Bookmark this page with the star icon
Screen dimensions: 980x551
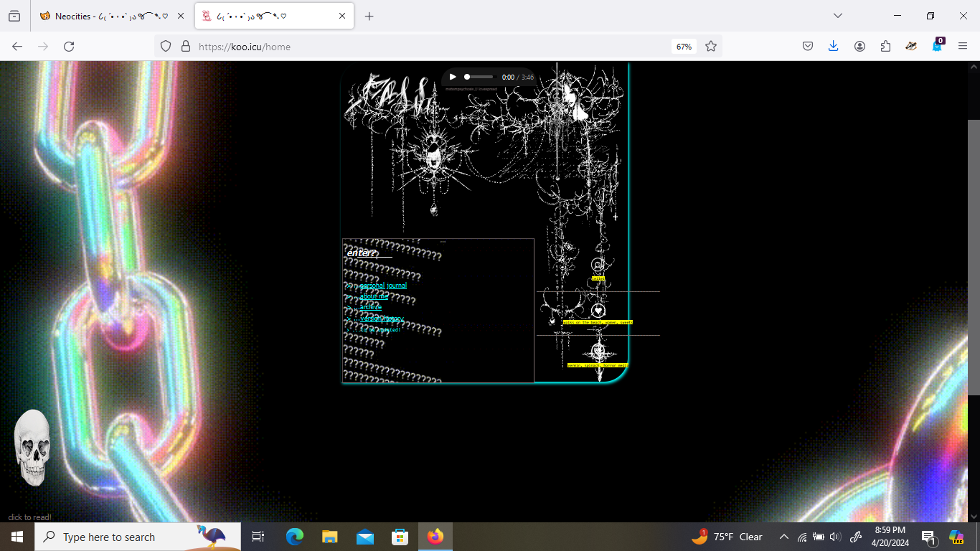click(x=711, y=46)
